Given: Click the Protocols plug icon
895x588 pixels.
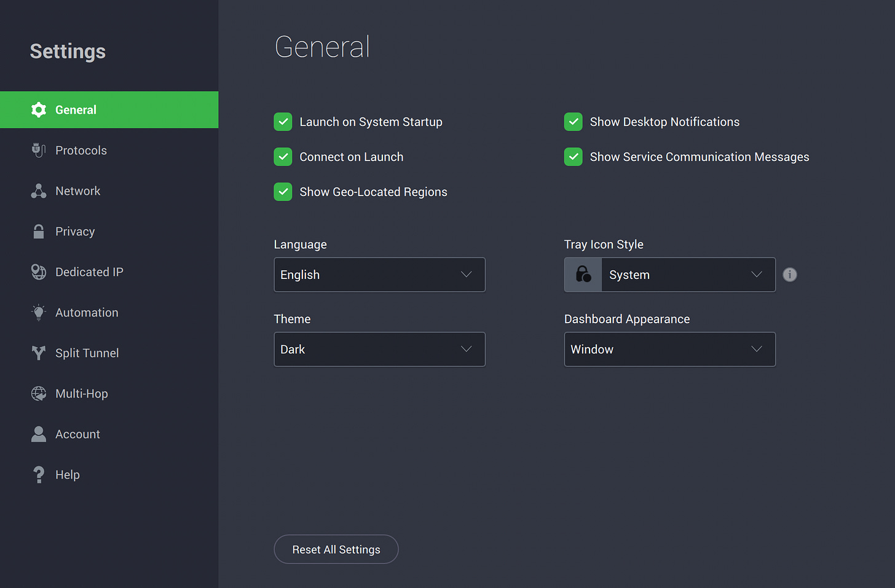Looking at the screenshot, I should point(39,151).
